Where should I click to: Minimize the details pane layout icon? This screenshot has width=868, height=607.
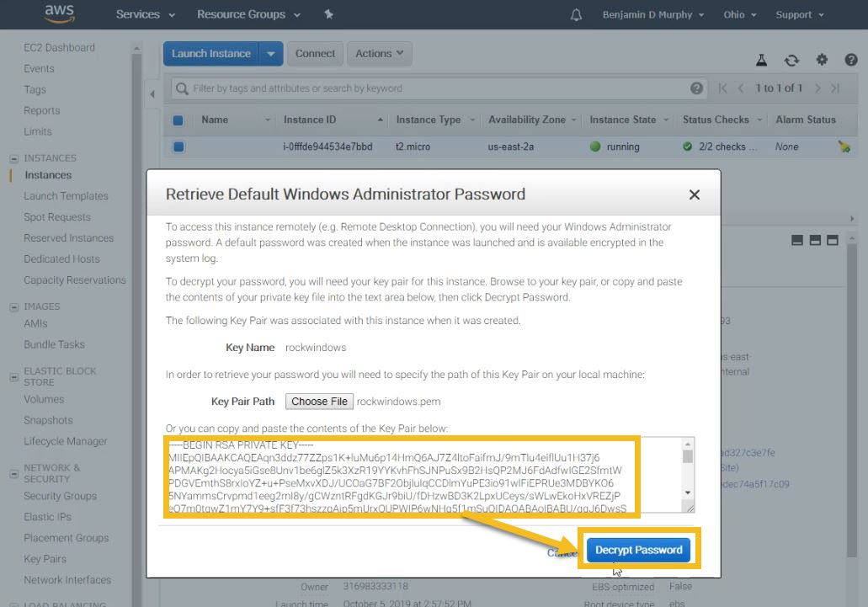[x=797, y=240]
